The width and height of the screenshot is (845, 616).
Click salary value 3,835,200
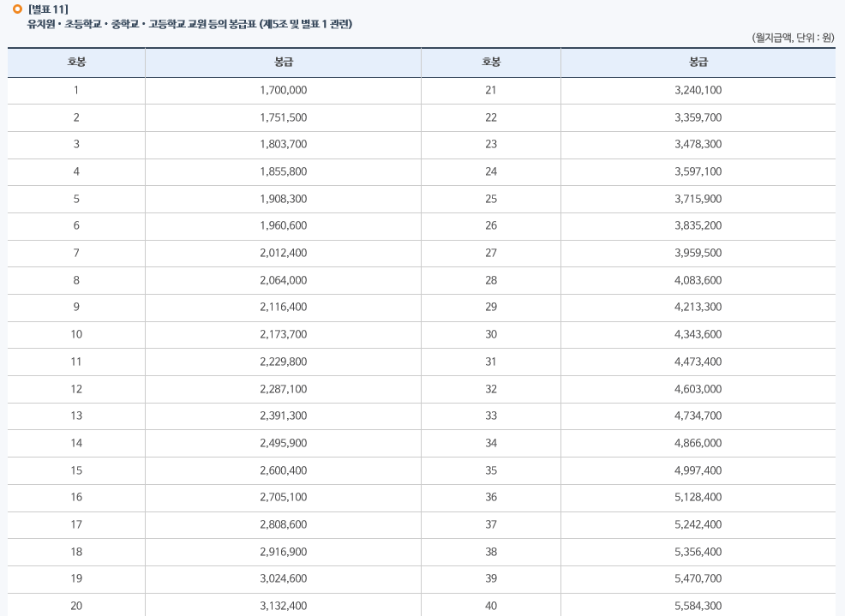point(698,226)
